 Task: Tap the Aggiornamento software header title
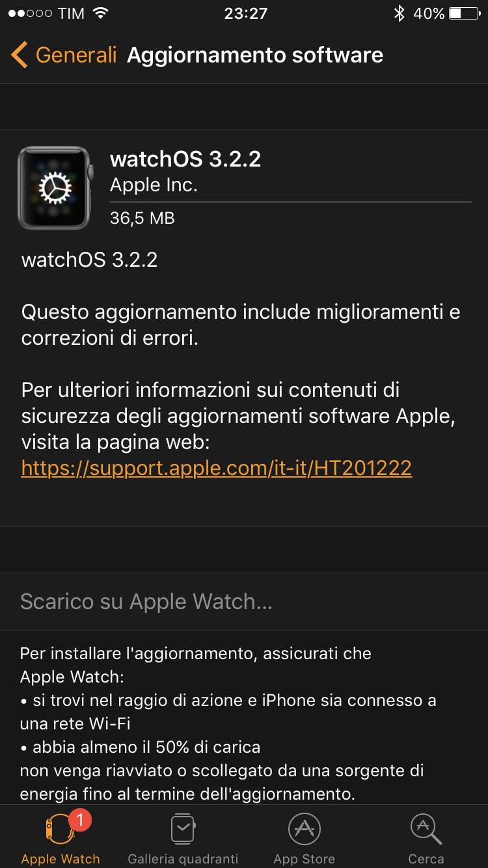[x=255, y=55]
